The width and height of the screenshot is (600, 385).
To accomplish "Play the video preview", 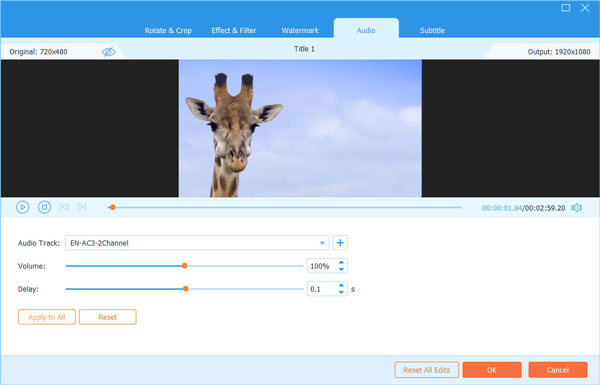I will (x=23, y=207).
